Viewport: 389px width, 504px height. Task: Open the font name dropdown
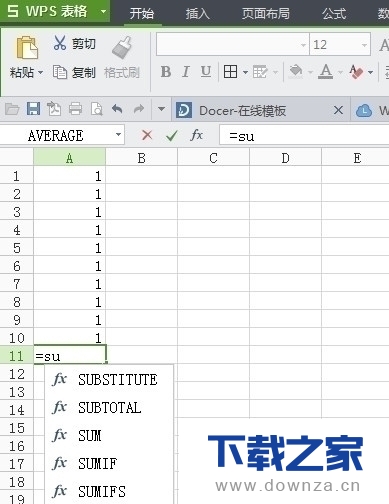click(x=303, y=45)
